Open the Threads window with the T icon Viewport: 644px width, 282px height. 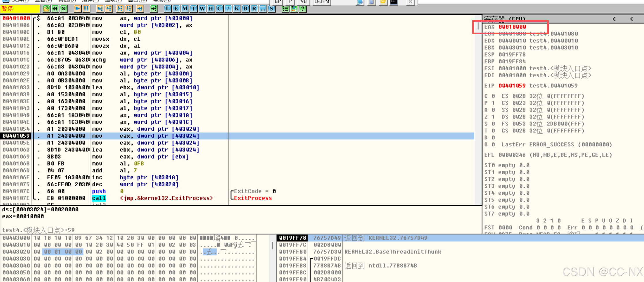tap(194, 9)
